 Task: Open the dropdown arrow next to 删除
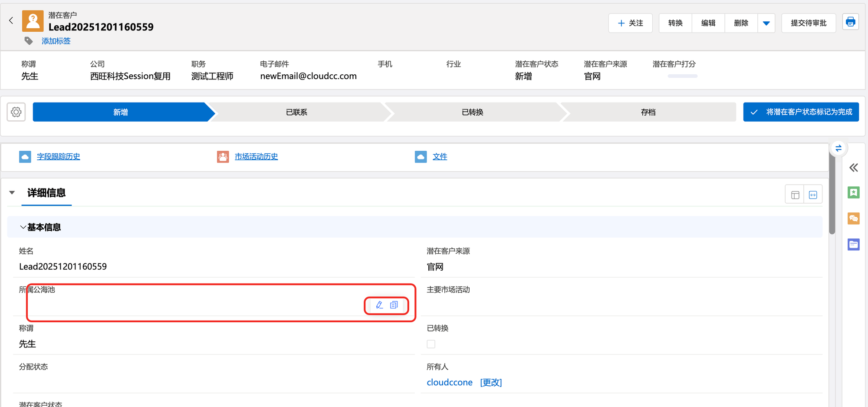[766, 23]
